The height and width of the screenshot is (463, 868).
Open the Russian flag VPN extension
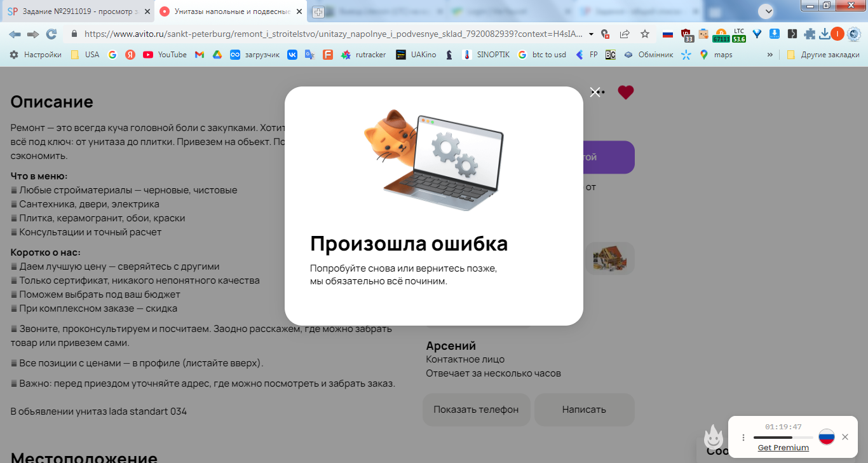[x=668, y=34]
